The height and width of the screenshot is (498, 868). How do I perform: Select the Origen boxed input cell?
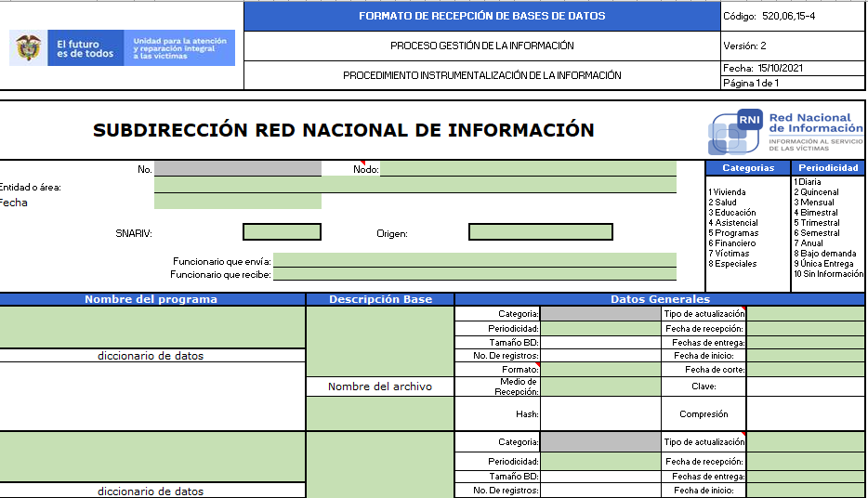click(x=540, y=232)
